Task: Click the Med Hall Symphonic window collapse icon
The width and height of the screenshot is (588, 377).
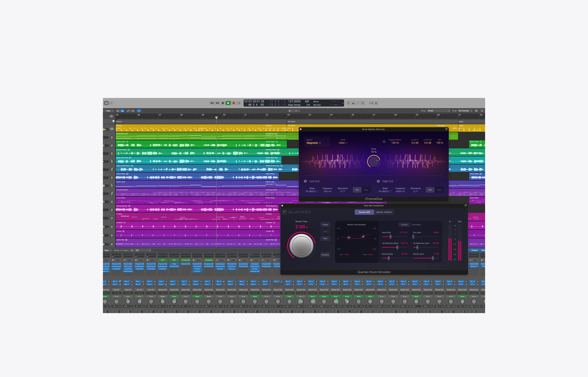Action: click(465, 206)
